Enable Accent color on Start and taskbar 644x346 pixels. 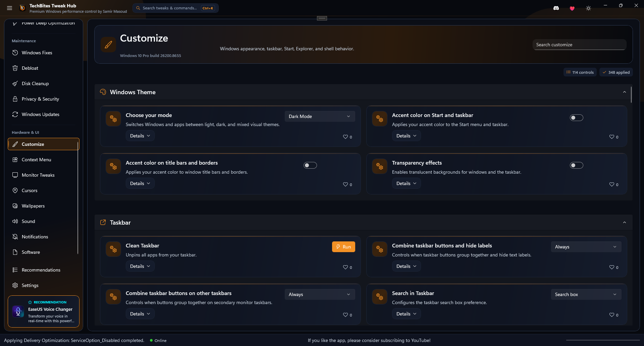[x=576, y=118]
